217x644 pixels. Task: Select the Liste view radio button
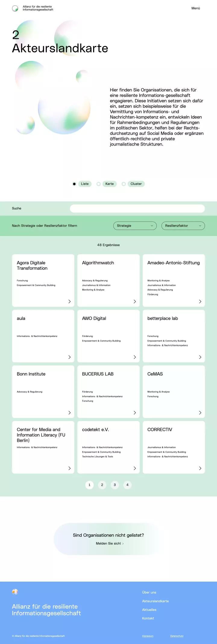pyautogui.click(x=74, y=184)
